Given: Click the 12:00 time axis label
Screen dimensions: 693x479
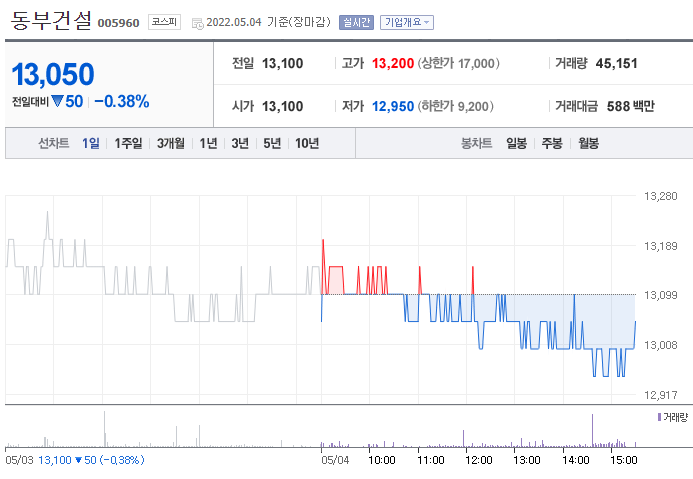Looking at the screenshot, I should pyautogui.click(x=479, y=460).
